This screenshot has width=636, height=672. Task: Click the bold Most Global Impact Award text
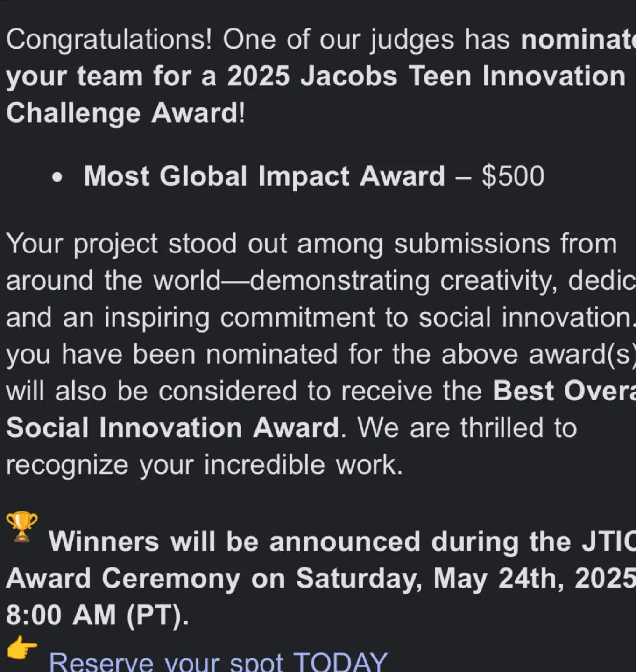click(264, 176)
